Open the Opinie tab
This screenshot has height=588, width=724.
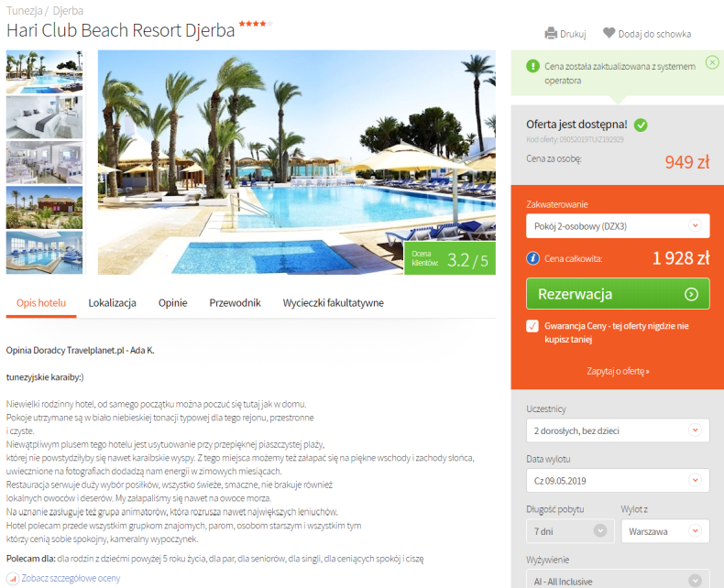(172, 303)
